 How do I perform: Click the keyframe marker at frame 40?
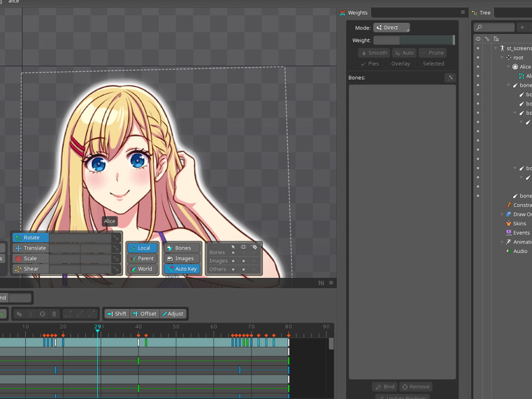point(138,336)
